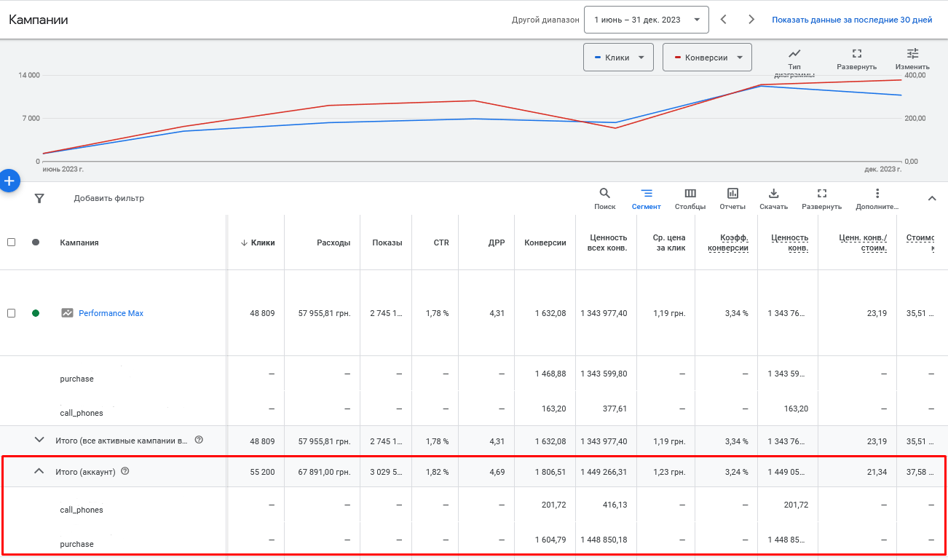
Task: Open the Performance Max campaign link
Action: [111, 313]
